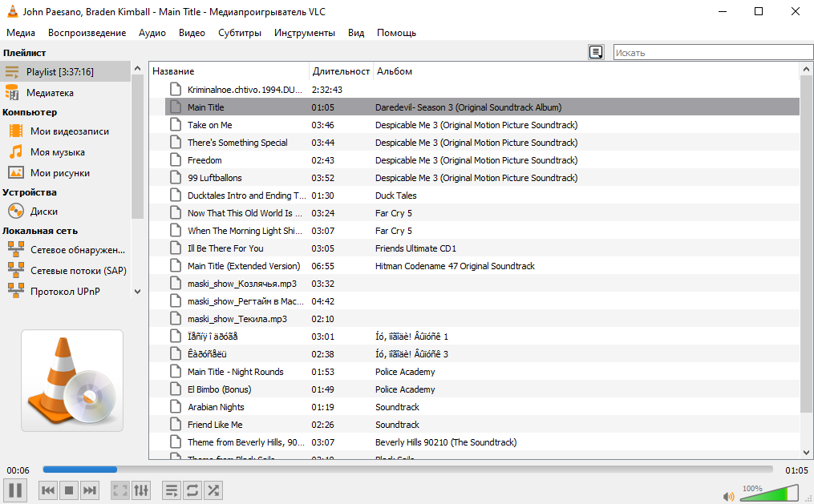Mute audio via speaker icon
The height and width of the screenshot is (504, 814).
[729, 496]
